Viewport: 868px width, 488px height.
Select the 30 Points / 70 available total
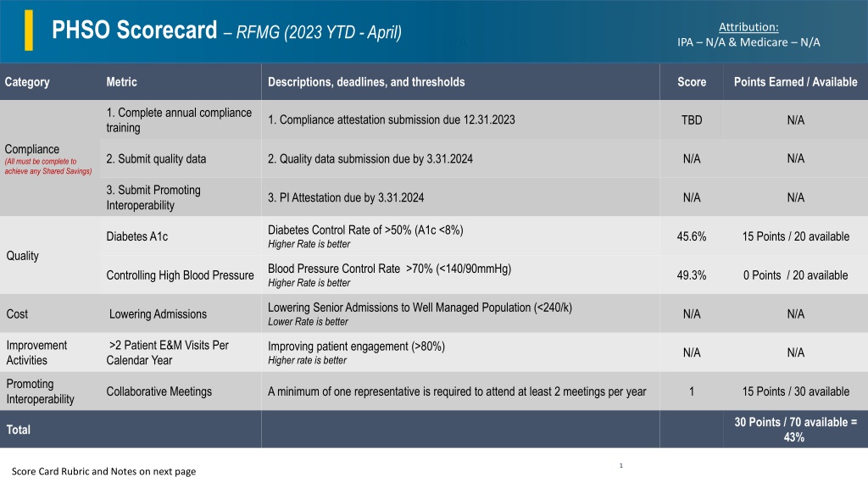795,430
